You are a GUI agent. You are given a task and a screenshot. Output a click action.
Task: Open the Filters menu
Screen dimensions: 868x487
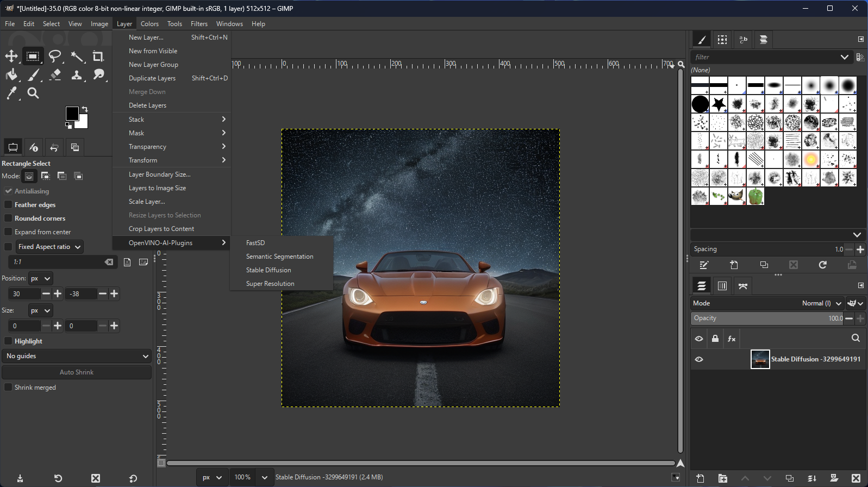(199, 24)
